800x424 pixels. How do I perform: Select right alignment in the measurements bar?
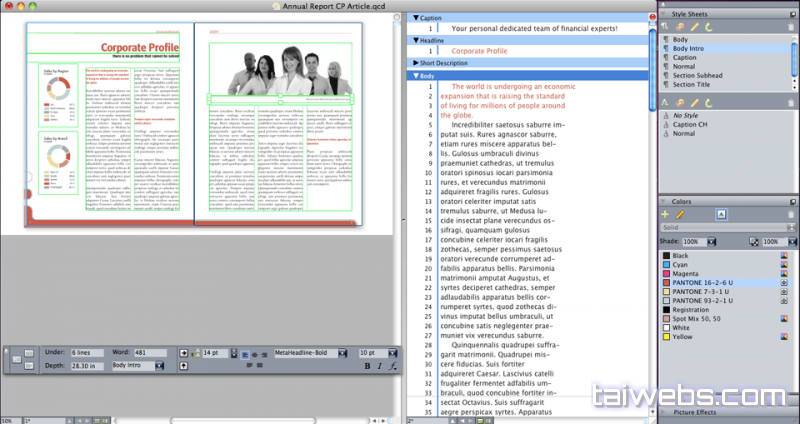[x=265, y=354]
